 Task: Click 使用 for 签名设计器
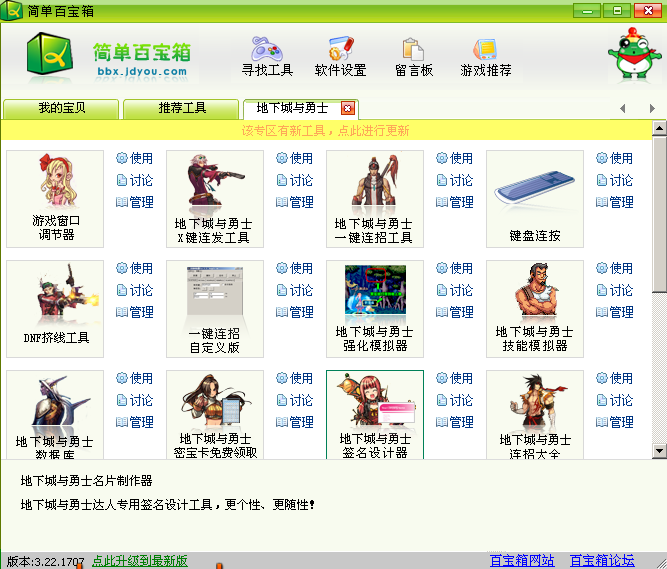(x=454, y=378)
